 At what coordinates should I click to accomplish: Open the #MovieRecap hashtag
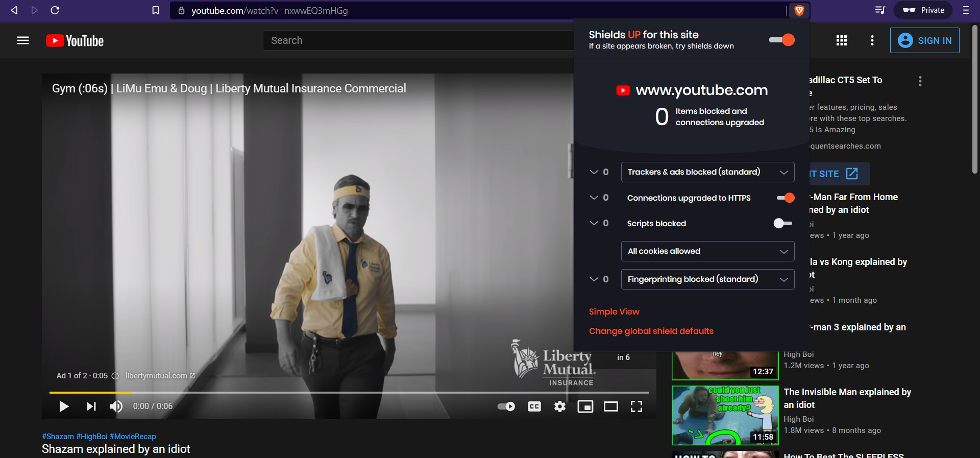tap(133, 437)
